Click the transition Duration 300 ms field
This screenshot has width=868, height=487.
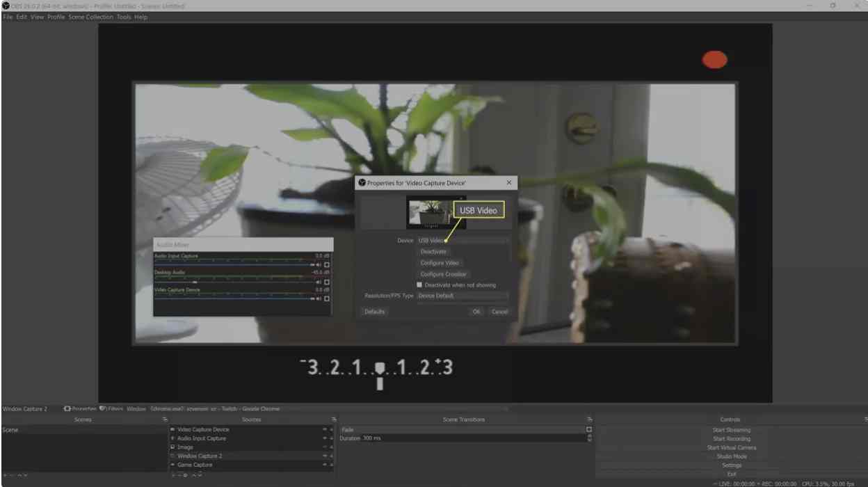(x=475, y=438)
